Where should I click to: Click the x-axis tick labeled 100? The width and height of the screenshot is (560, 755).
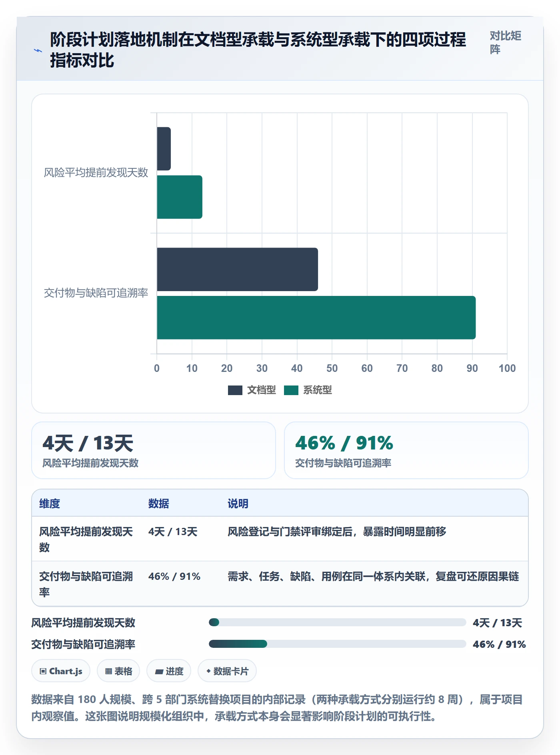click(507, 368)
